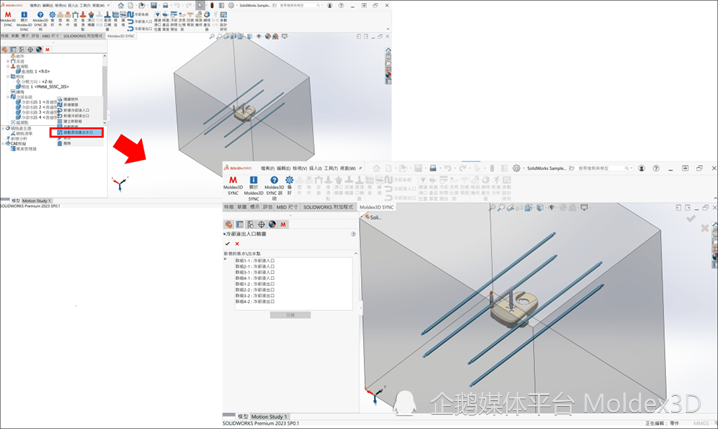Click Undo arrow in lower window toolbar

point(447,168)
